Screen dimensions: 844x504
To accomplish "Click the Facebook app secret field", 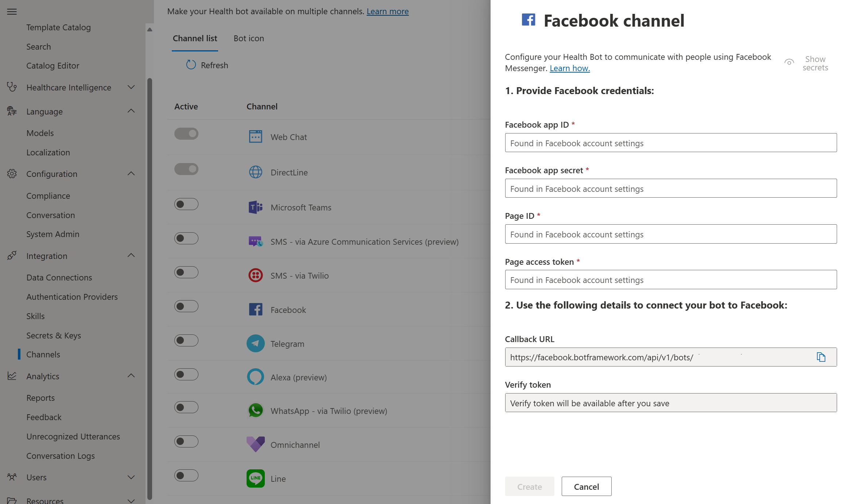I will pyautogui.click(x=671, y=188).
